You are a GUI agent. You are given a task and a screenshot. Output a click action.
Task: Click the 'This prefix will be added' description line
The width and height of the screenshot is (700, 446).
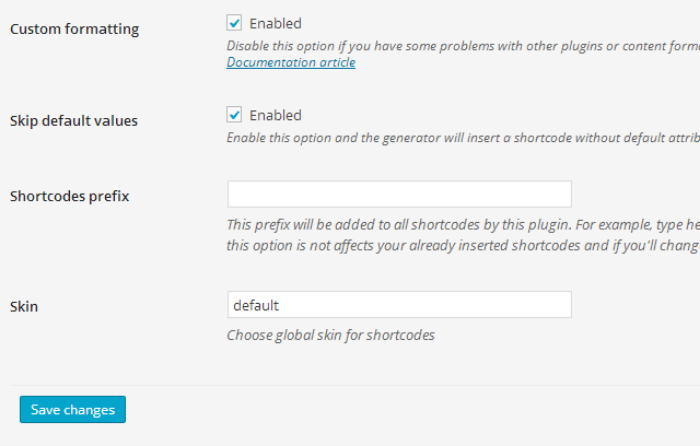click(463, 225)
